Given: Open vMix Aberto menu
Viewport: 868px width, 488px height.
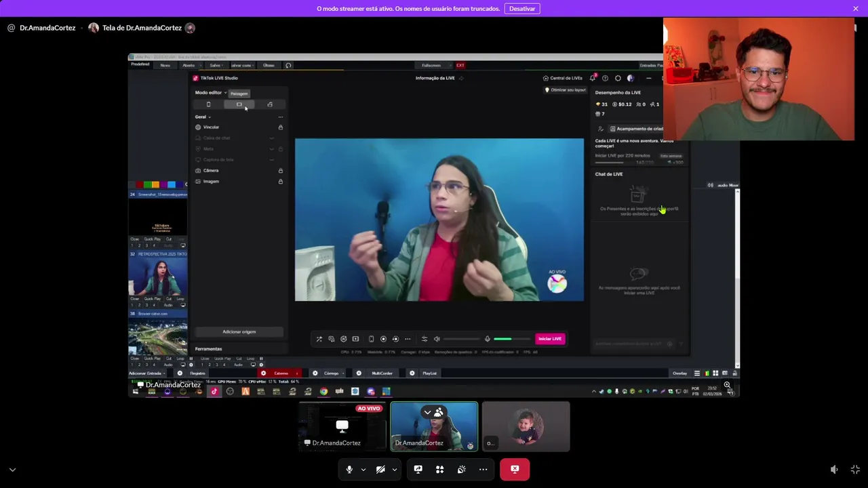Looking at the screenshot, I should coord(189,65).
